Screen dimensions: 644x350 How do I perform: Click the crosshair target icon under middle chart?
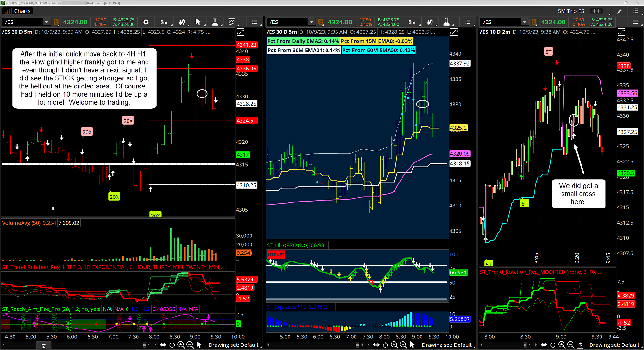(x=385, y=345)
